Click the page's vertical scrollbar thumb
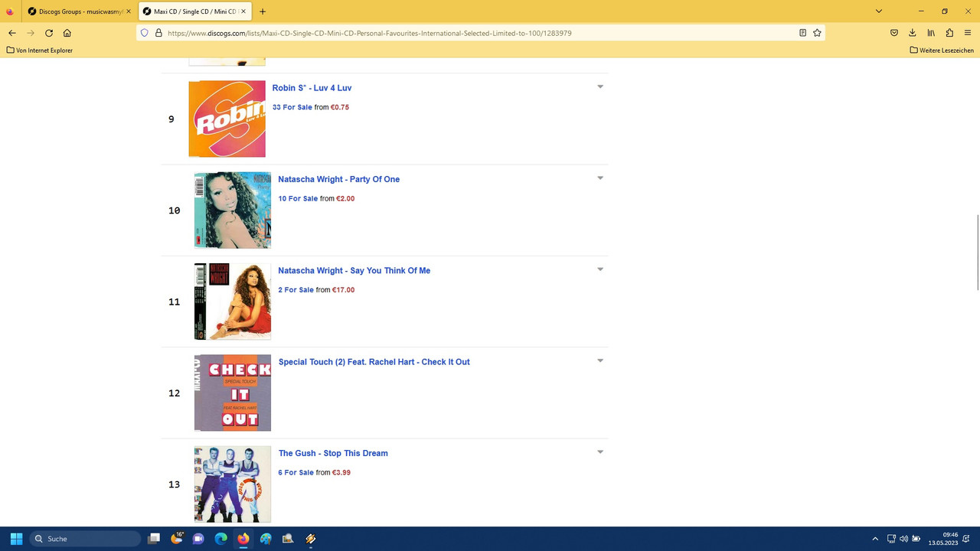Image resolution: width=980 pixels, height=551 pixels. tap(977, 253)
